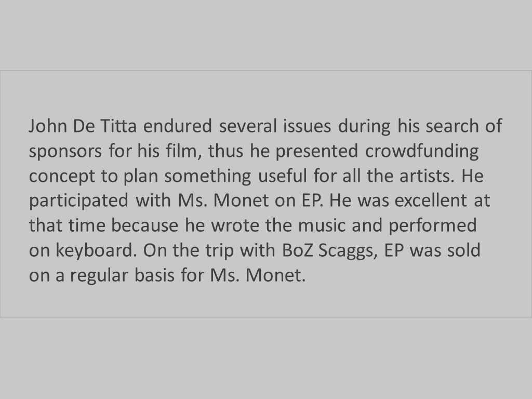Click the word "concept" starting third line

click(61, 177)
